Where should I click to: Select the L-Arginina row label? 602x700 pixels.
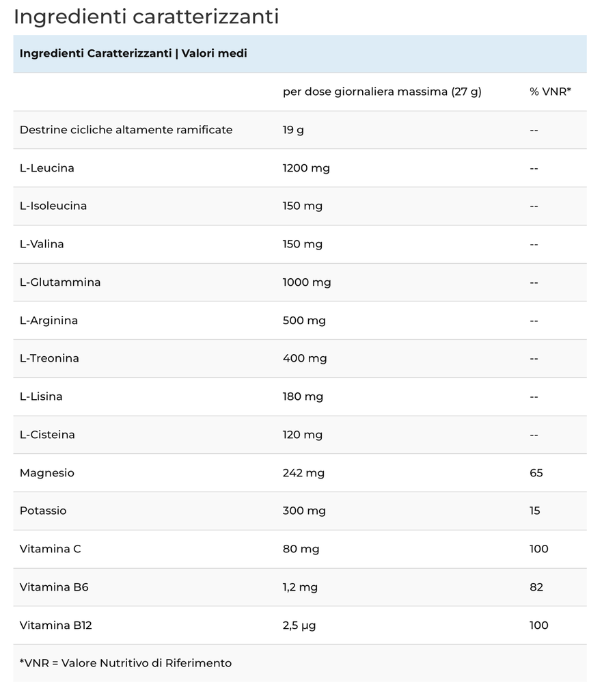click(x=49, y=321)
